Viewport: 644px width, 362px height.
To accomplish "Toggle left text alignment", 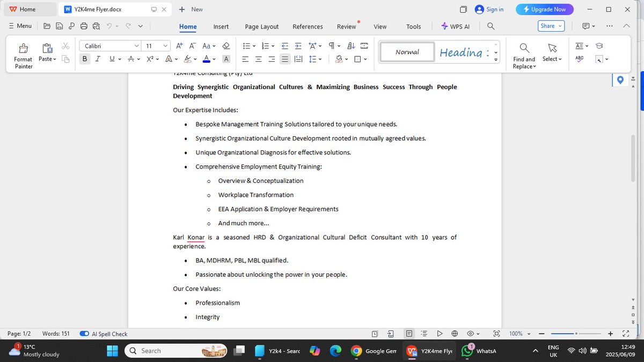I will [245, 59].
